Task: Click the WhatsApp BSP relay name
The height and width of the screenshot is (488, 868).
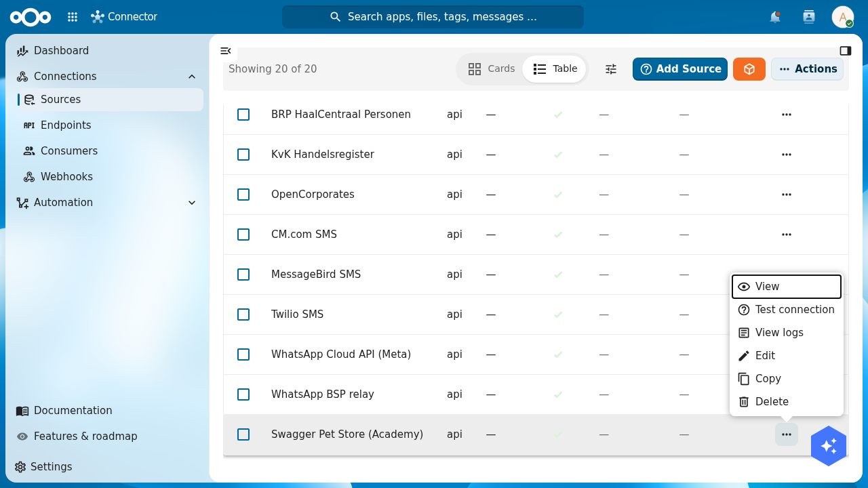Action: pyautogui.click(x=323, y=394)
